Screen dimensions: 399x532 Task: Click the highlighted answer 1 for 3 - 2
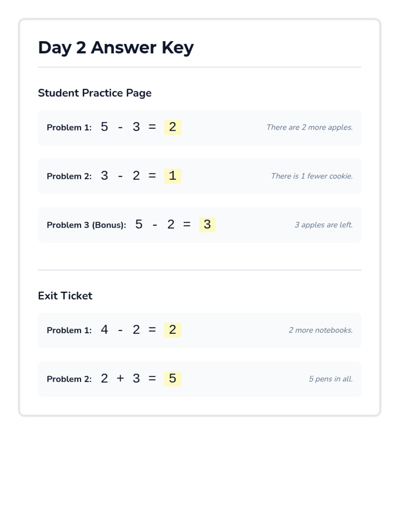[x=173, y=176]
